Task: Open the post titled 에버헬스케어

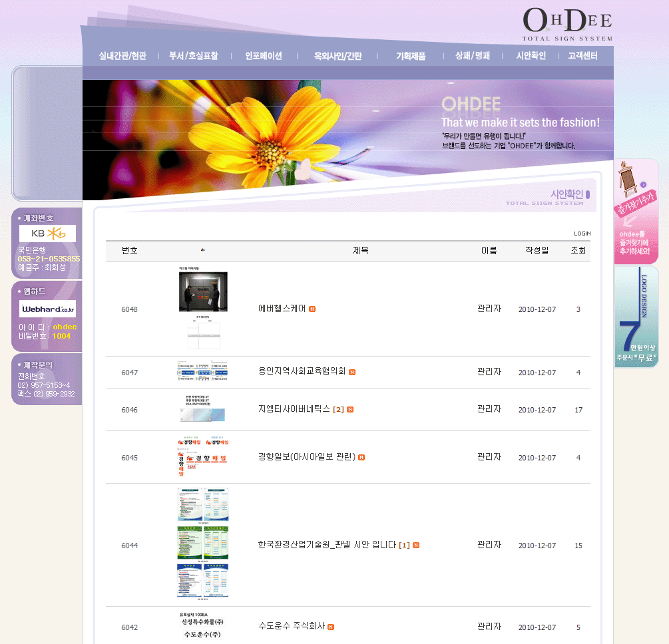Action: [x=282, y=308]
